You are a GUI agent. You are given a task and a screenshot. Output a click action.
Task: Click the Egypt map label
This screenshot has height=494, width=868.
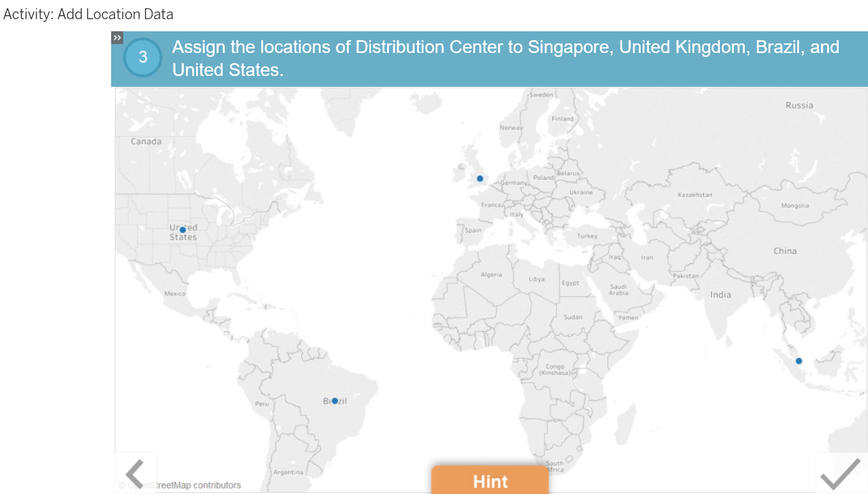click(x=570, y=283)
